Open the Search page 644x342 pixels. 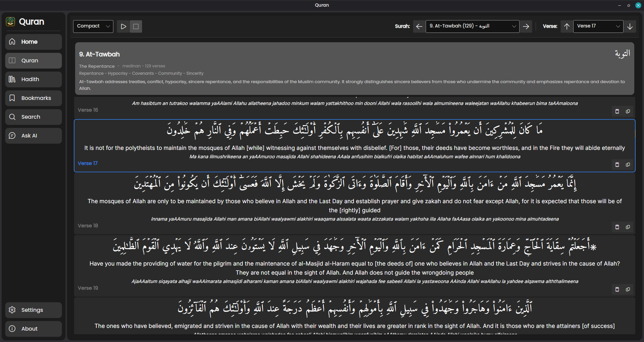click(34, 117)
